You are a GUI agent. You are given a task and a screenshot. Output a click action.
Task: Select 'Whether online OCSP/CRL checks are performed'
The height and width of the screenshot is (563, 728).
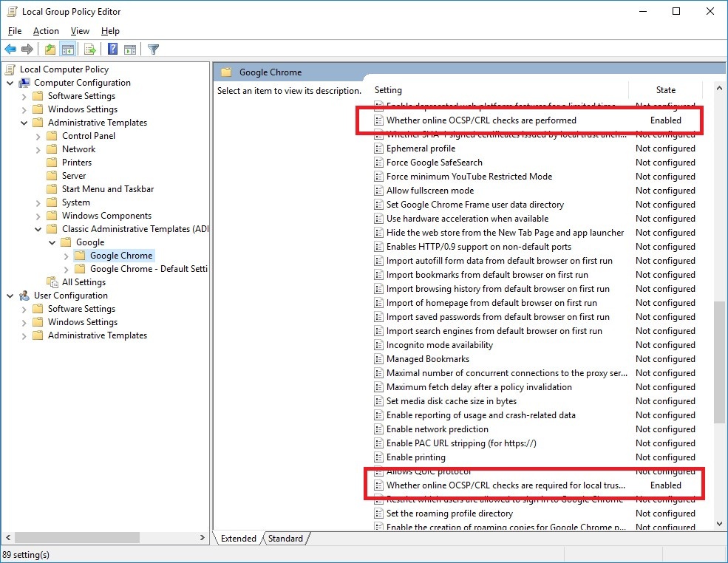(537, 120)
